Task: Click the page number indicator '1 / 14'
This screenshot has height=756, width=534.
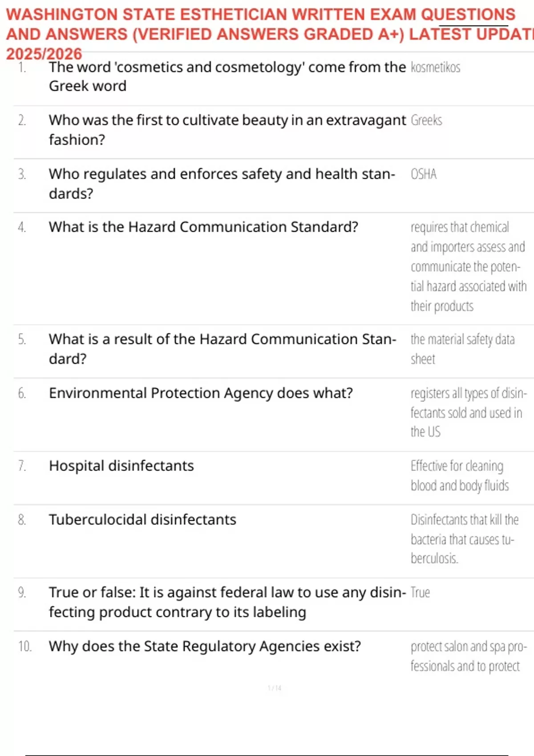Action: [x=274, y=688]
